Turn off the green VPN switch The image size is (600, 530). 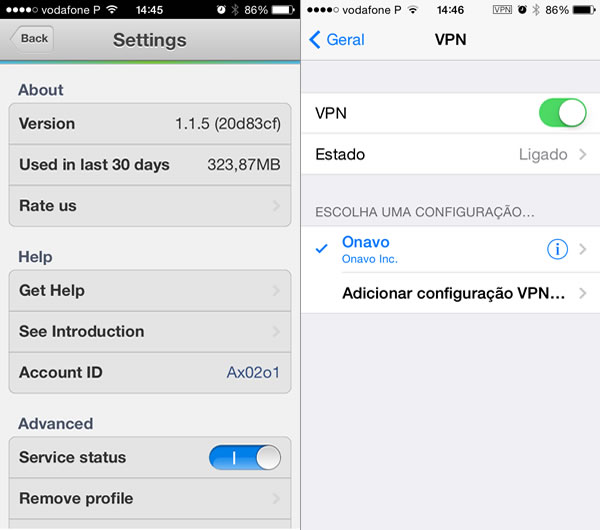(562, 113)
